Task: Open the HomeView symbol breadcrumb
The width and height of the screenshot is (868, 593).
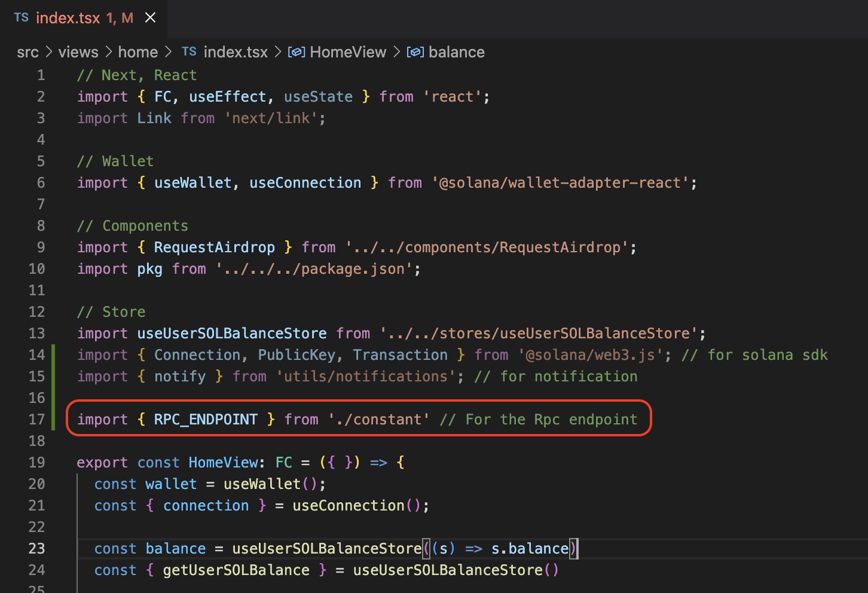Action: pos(348,52)
